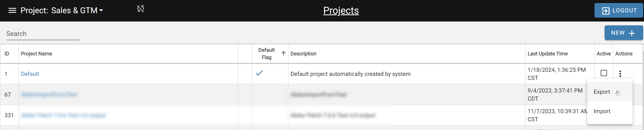Click the Default Flag sort arrow
644x130 pixels.
(283, 53)
